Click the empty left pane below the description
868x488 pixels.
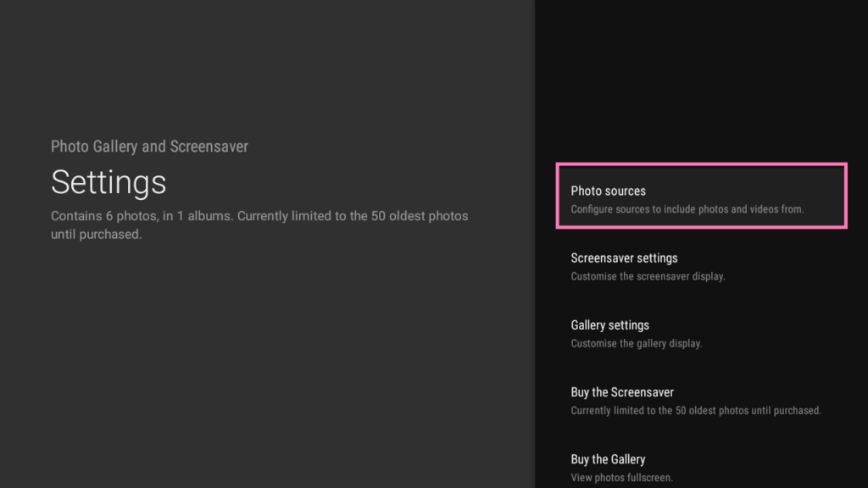pyautogui.click(x=265, y=365)
